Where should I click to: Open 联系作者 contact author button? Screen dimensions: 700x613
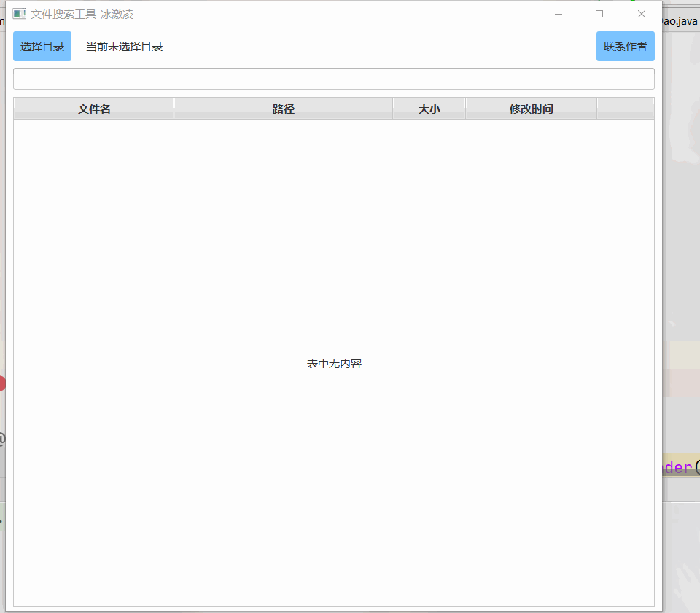pos(626,46)
